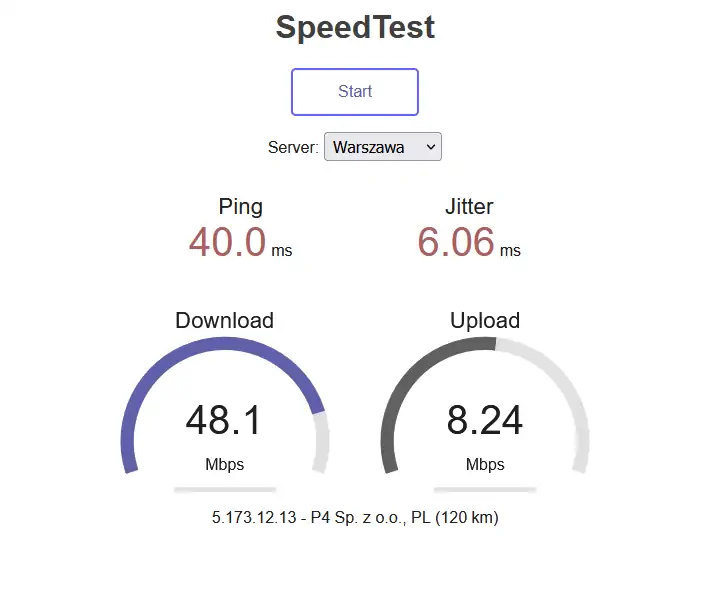The height and width of the screenshot is (590, 727).
Task: Click the Mbps unit under upload speed
Action: tap(485, 464)
